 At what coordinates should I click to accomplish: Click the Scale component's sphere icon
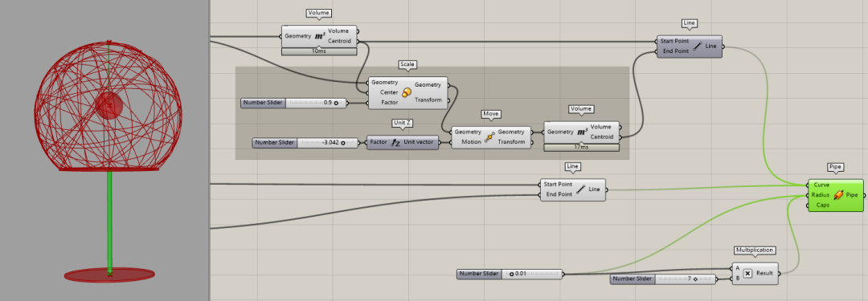(x=407, y=92)
